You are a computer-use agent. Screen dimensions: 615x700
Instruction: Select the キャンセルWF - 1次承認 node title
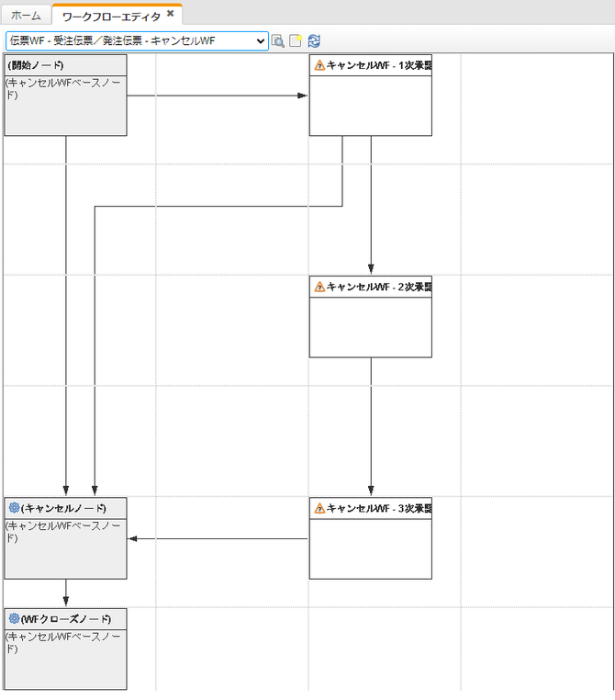tap(379, 65)
